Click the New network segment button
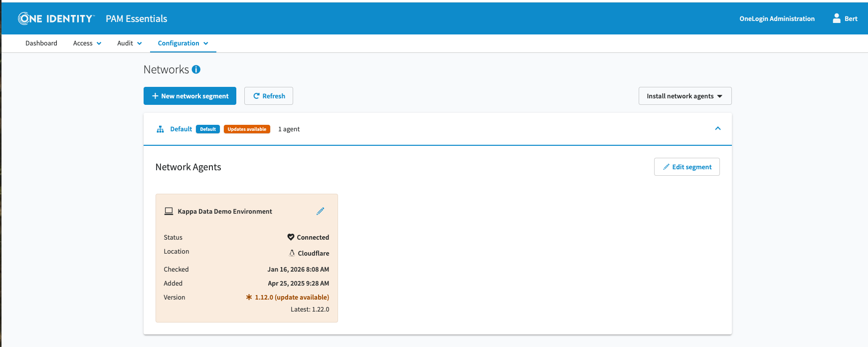The width and height of the screenshot is (868, 347). (x=190, y=96)
